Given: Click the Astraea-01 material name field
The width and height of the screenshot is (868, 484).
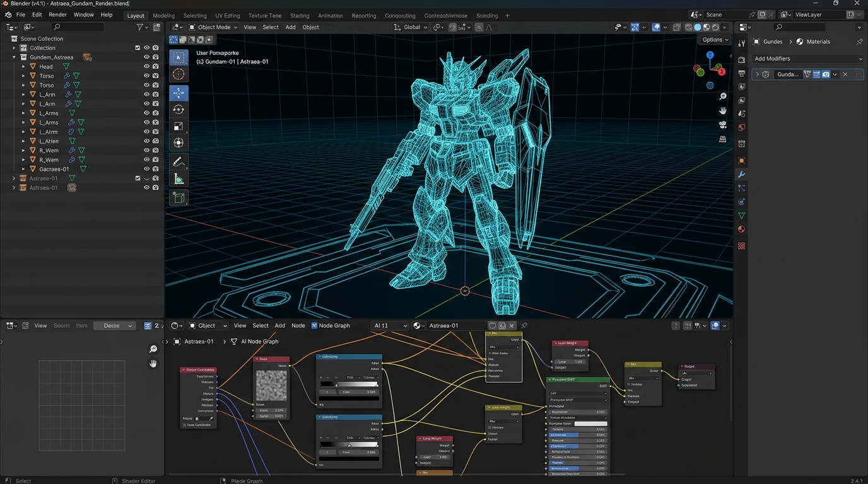Looking at the screenshot, I should click(455, 326).
